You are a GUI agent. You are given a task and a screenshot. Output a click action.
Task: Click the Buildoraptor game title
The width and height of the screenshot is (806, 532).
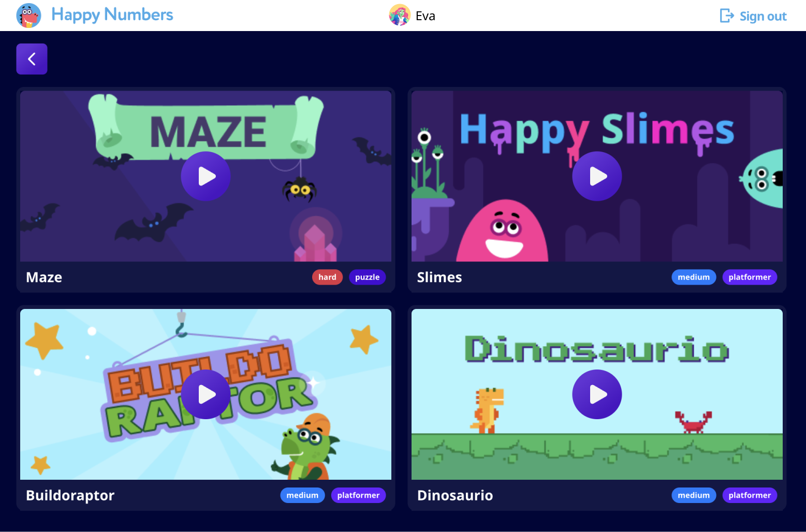pyautogui.click(x=70, y=495)
